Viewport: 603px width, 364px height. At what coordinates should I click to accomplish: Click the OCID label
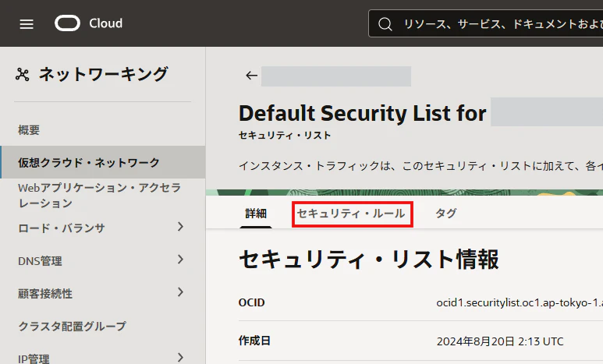point(251,303)
